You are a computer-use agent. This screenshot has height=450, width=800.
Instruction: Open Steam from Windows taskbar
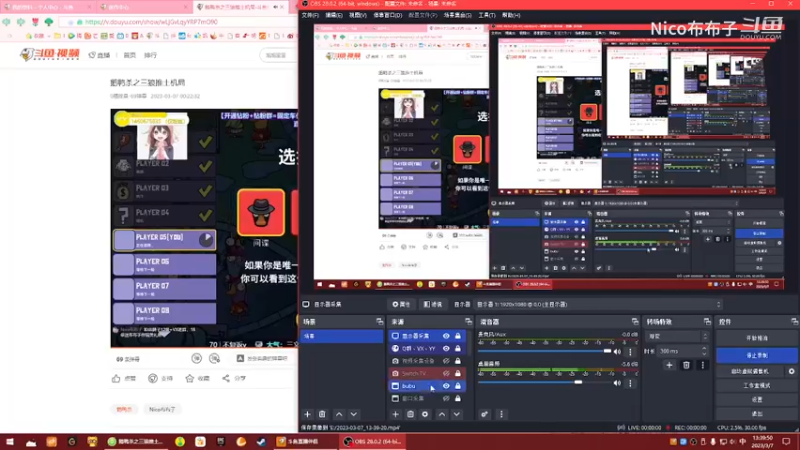261,442
